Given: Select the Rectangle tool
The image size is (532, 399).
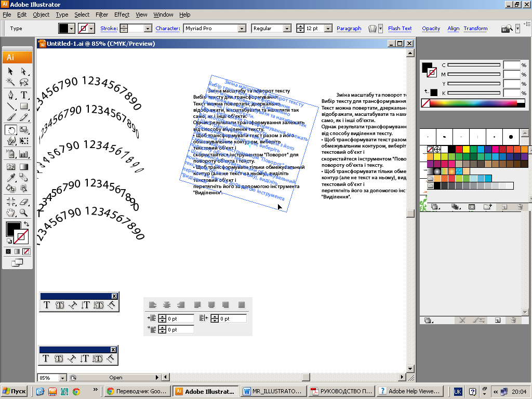Looking at the screenshot, I should pyautogui.click(x=23, y=106).
